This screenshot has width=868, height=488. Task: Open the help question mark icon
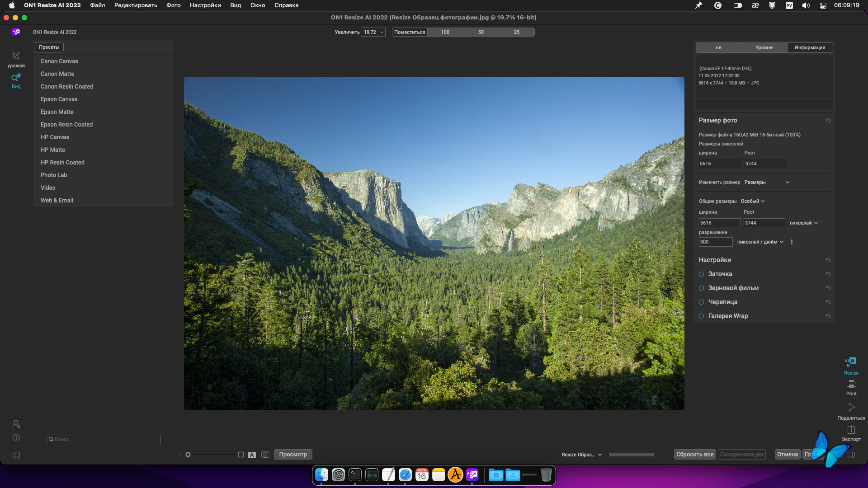tap(16, 438)
